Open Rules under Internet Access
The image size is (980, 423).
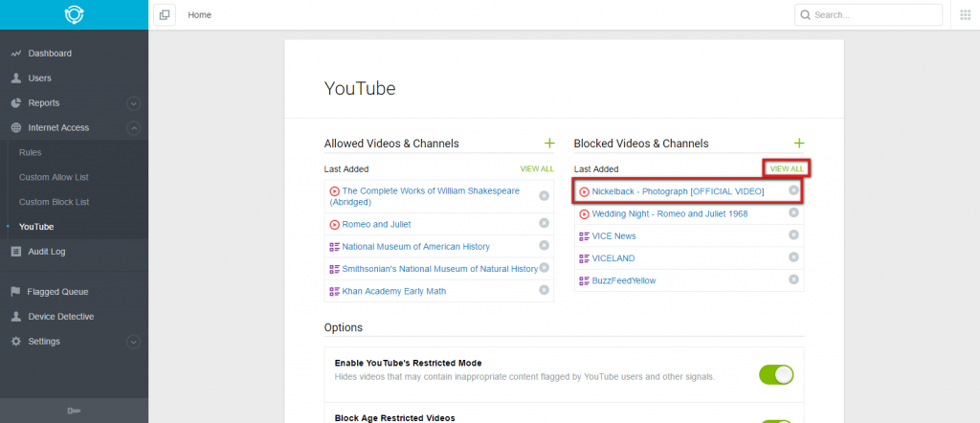point(30,152)
